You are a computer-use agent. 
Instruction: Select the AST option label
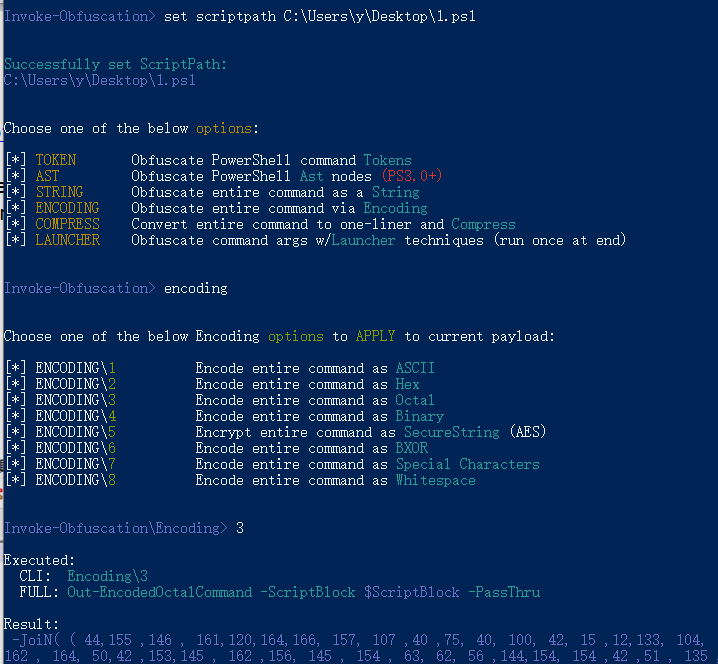coord(48,176)
